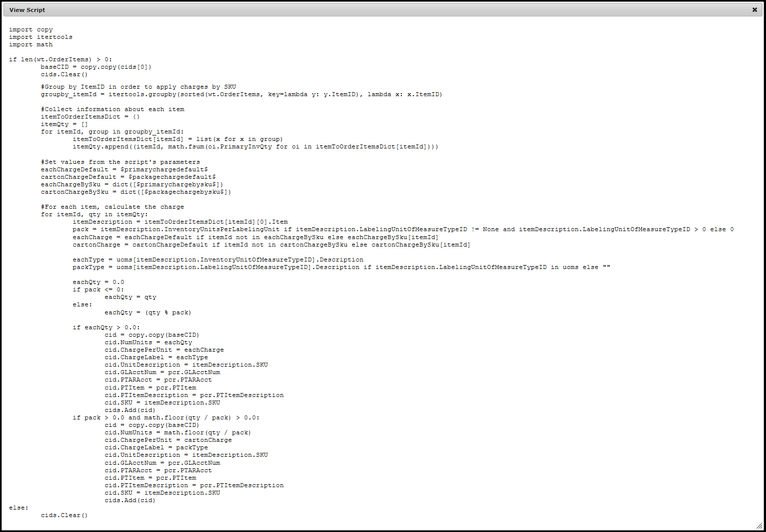Click 'for itemId, group in groupby_itemId:' line

(113, 132)
